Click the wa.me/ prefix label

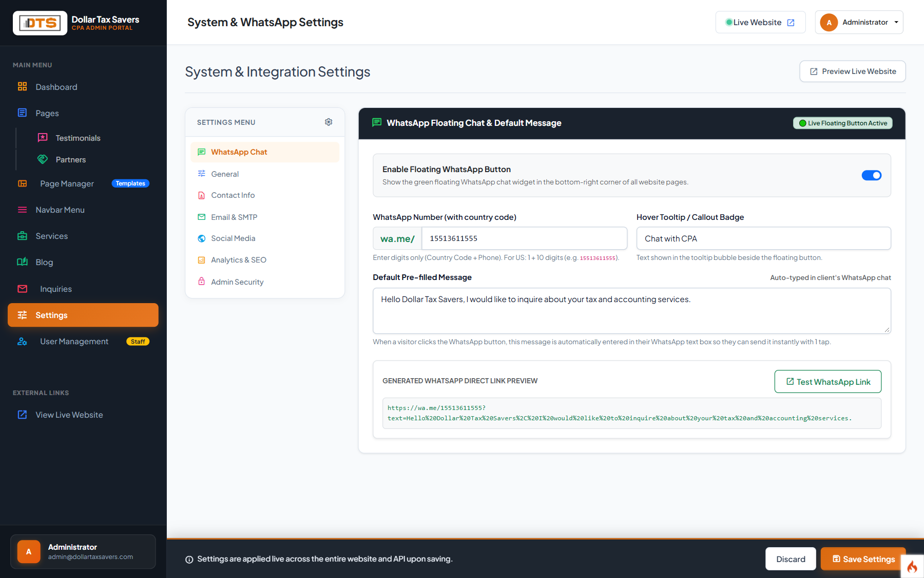397,238
